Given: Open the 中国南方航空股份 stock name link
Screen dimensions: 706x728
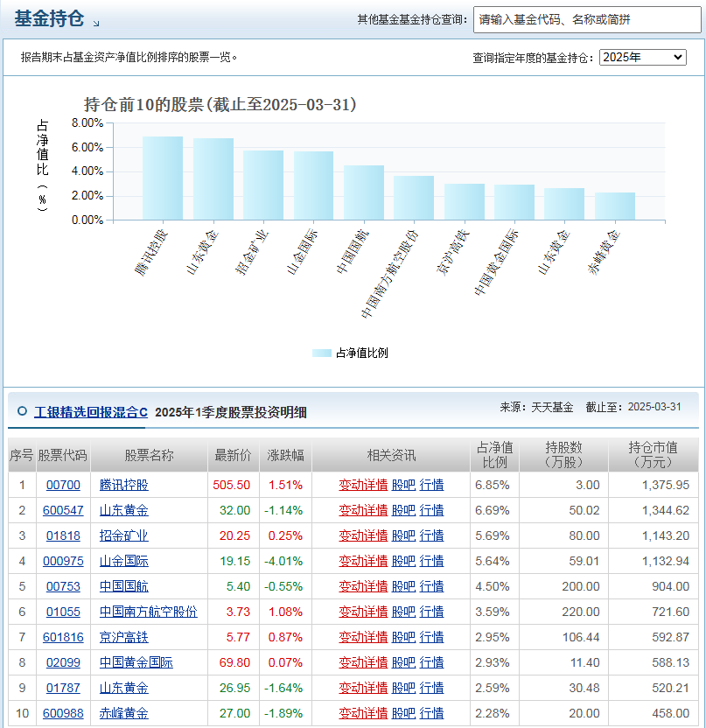Looking at the screenshot, I should click(149, 612).
